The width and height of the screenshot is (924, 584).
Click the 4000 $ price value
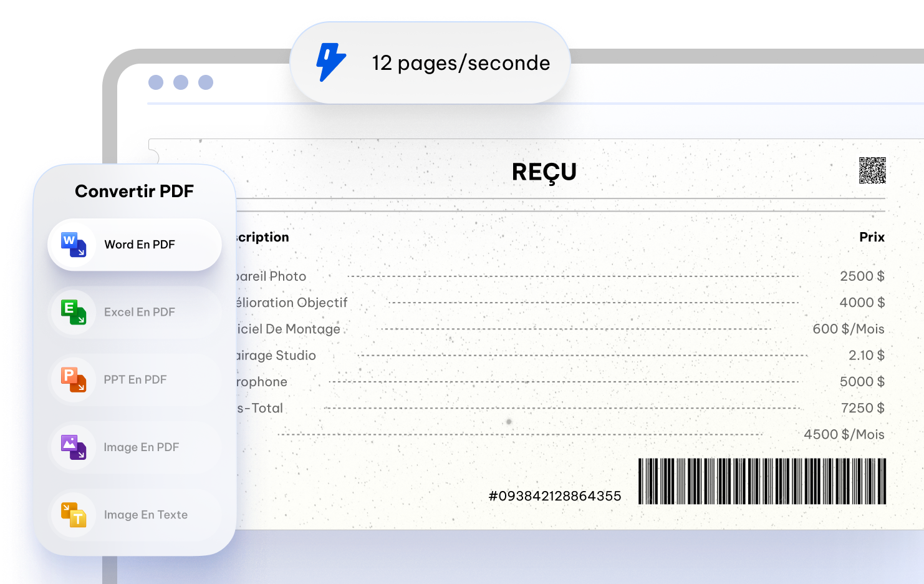862,303
